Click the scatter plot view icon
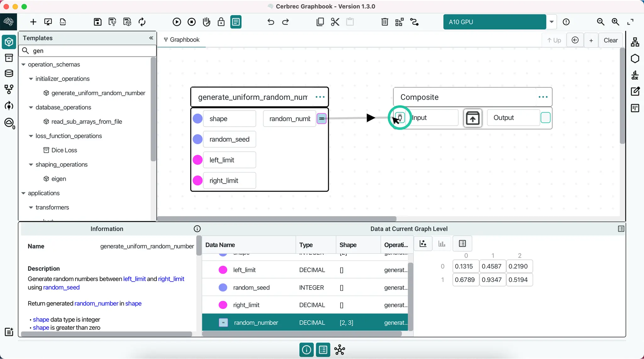644x359 pixels. (423, 244)
